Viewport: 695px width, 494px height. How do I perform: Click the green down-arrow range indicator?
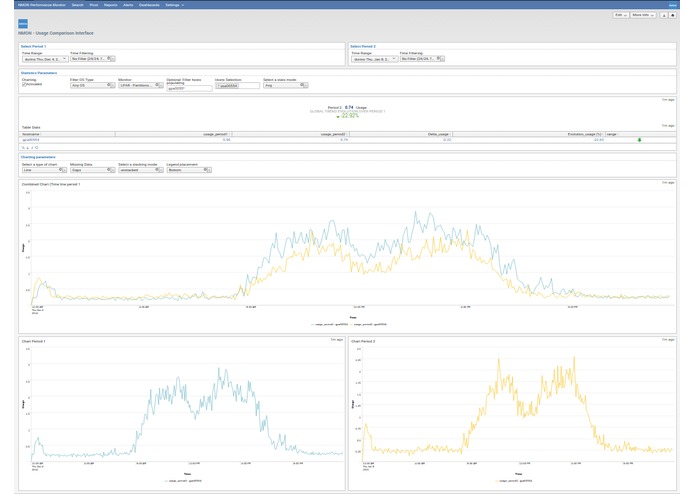(x=639, y=140)
